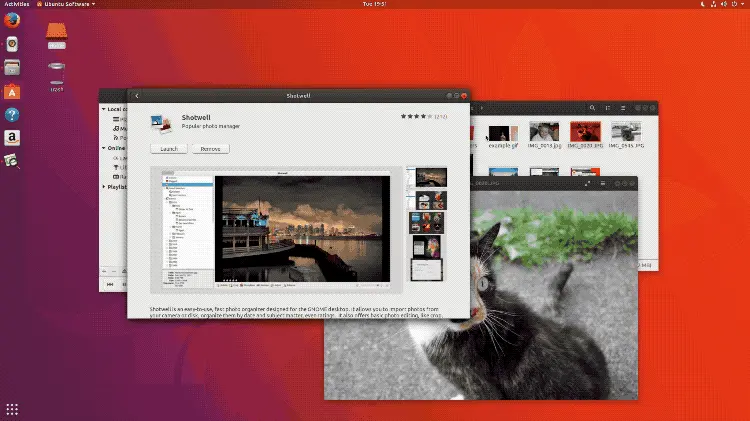The width and height of the screenshot is (750, 421).
Task: Click the add playlist plus button in Rhythmbox
Action: (x=104, y=272)
